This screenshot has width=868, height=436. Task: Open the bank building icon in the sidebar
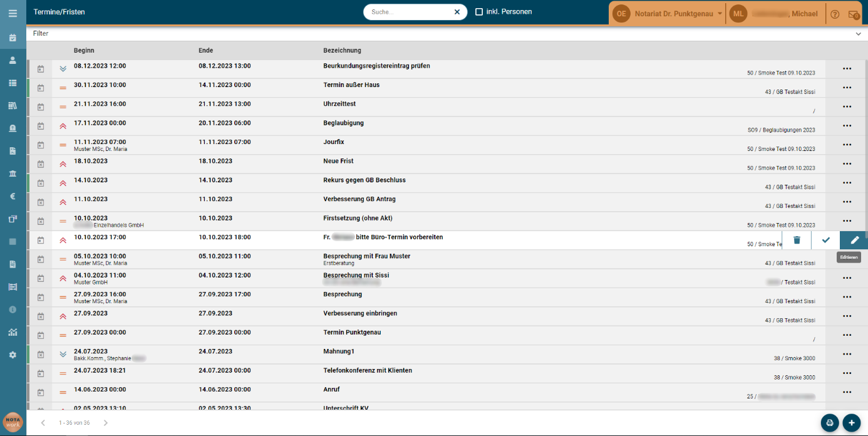point(13,174)
